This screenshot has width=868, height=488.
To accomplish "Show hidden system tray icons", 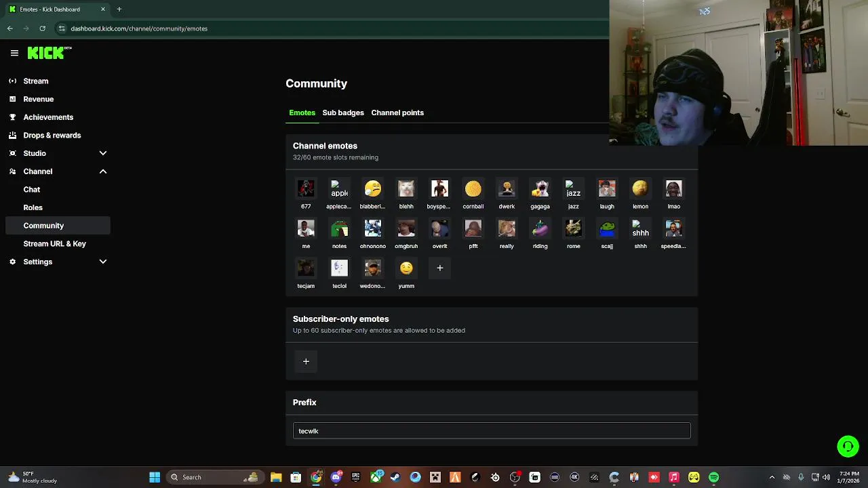I will tap(772, 477).
